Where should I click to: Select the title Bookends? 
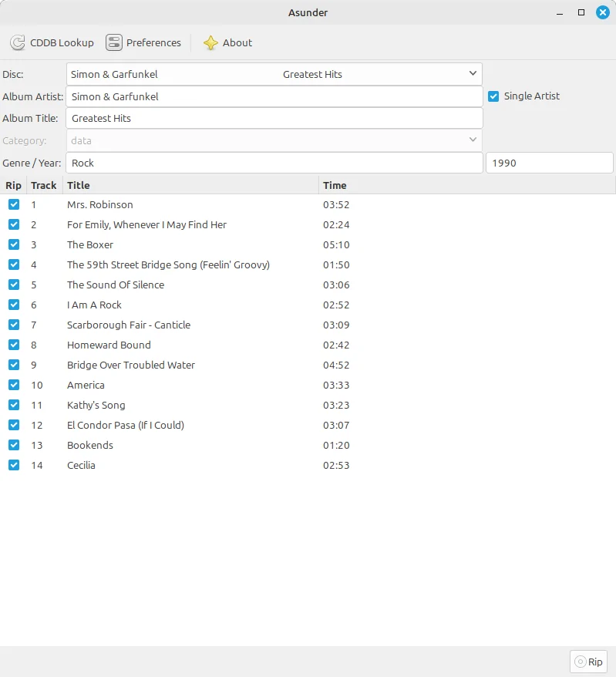[90, 445]
